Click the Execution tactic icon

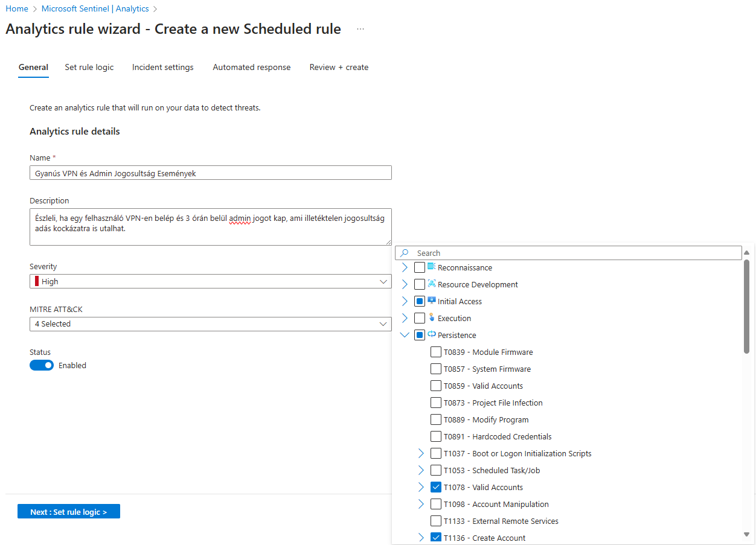click(x=431, y=317)
